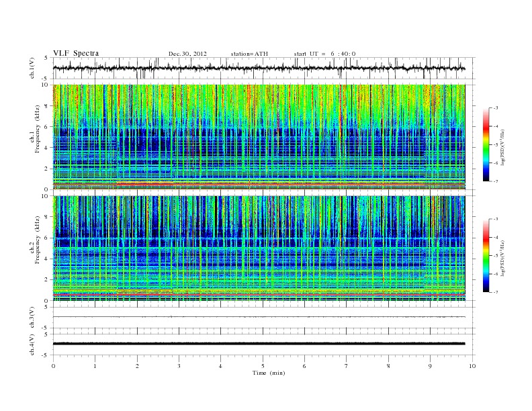Click the '-3' tick on the ch.1 colorbar

point(496,108)
